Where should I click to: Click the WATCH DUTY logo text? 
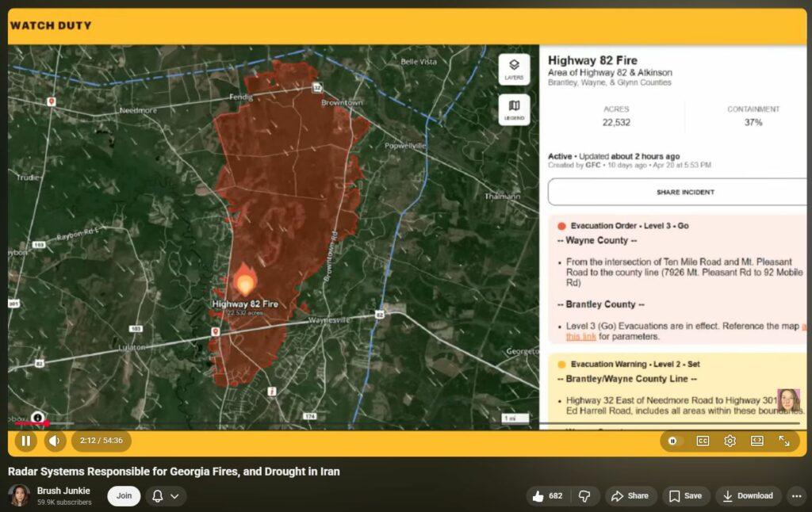click(x=50, y=25)
